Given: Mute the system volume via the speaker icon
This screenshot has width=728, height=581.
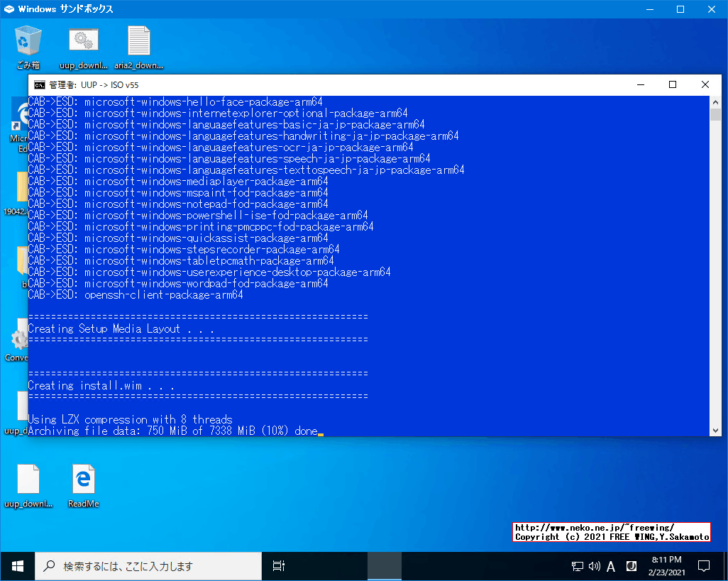Looking at the screenshot, I should click(594, 565).
